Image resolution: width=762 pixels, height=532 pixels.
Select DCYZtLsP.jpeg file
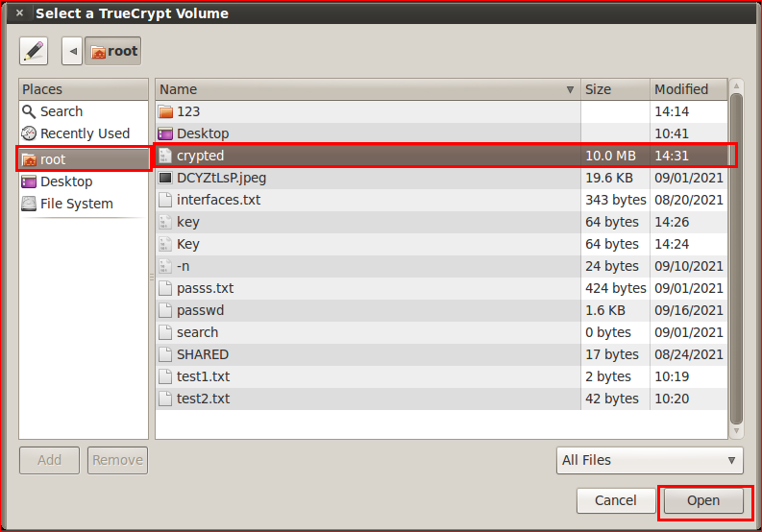[x=441, y=178]
